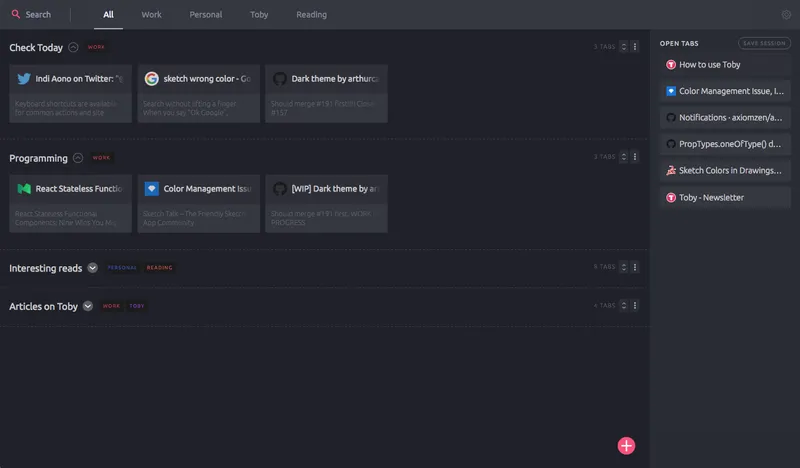Screen dimensions: 800x468
Task: Open more options menu for Interesting reads
Action: (x=635, y=267)
